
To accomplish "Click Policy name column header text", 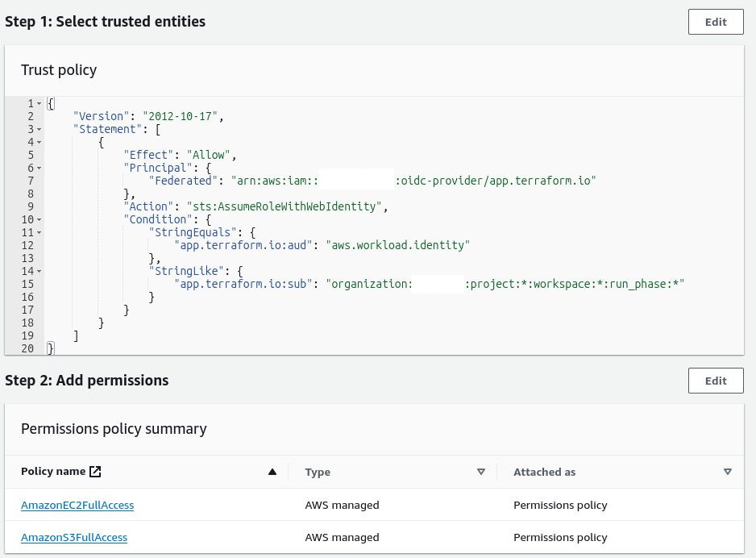I will tap(53, 471).
